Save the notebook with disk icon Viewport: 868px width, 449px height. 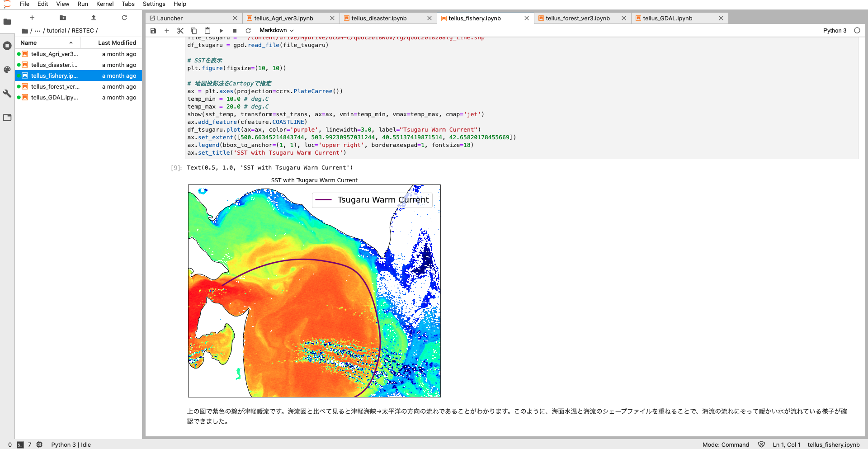point(153,31)
